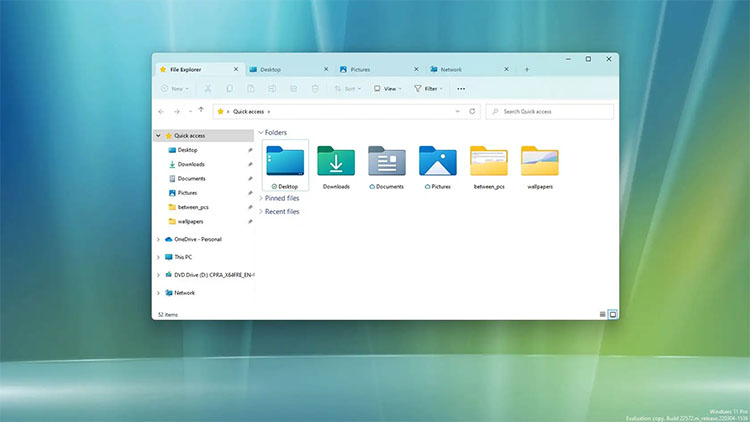Image resolution: width=750 pixels, height=422 pixels.
Task: Refresh the Quick access view
Action: tap(472, 111)
